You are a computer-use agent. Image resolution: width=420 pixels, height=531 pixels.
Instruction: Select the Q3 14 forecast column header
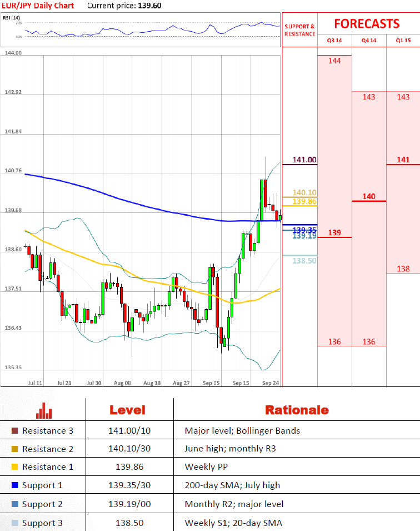point(334,40)
